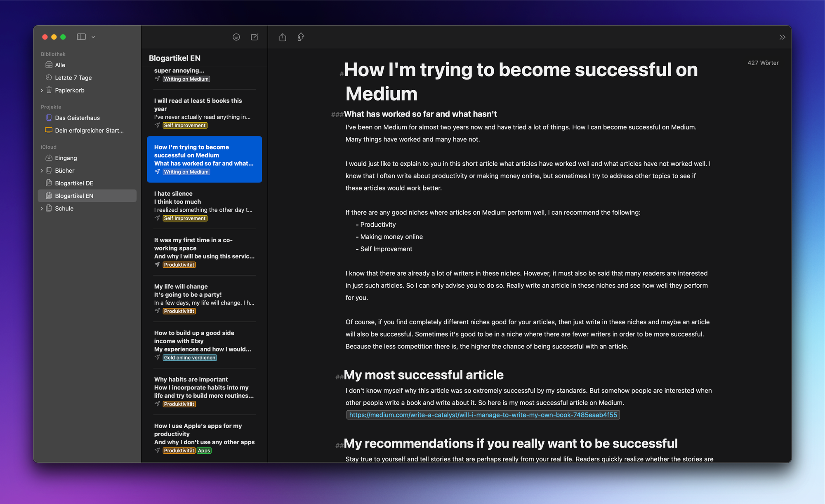Select the Das Geisterhaus project
Screen dimensions: 825x504
[77, 118]
